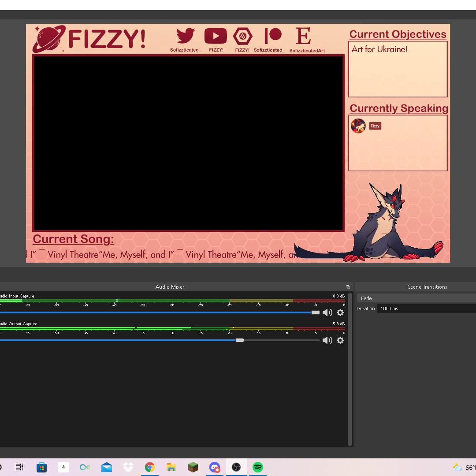Open the weather widget in taskbar

(x=464, y=467)
